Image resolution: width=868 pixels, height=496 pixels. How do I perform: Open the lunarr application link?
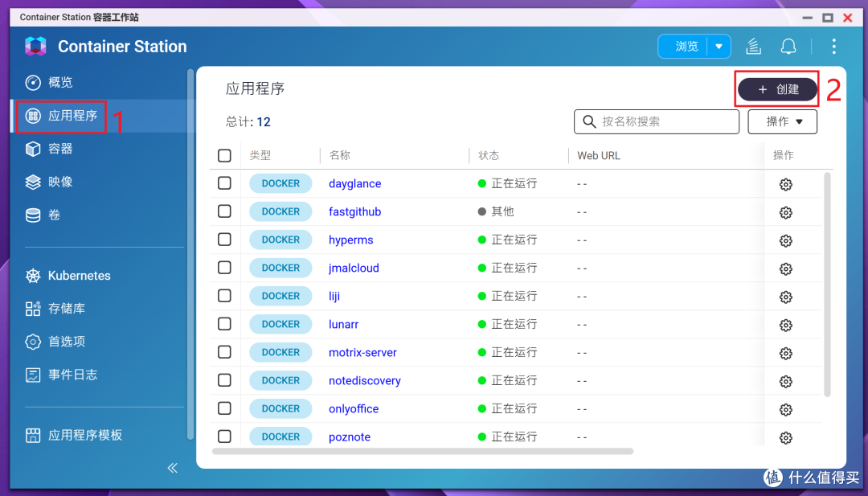344,325
